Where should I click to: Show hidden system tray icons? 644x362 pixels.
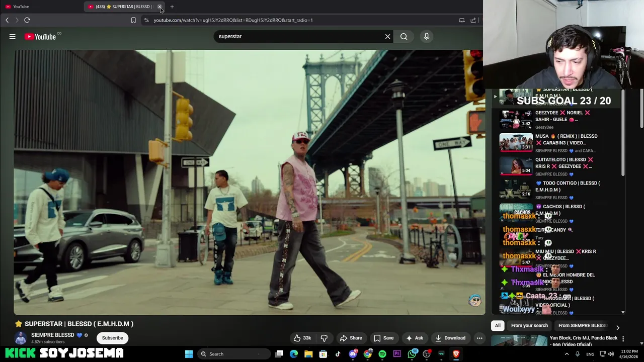[567, 354]
